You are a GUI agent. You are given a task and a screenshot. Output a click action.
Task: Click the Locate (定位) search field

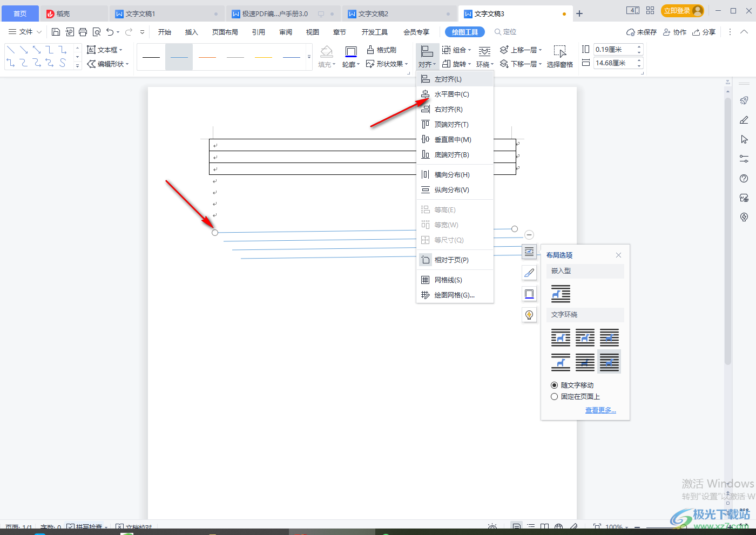pyautogui.click(x=505, y=32)
